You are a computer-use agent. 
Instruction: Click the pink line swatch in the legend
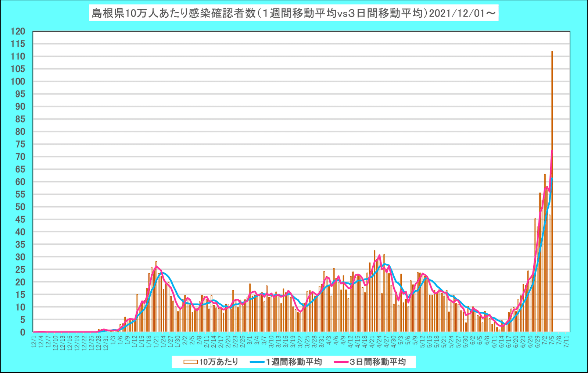coord(341,362)
